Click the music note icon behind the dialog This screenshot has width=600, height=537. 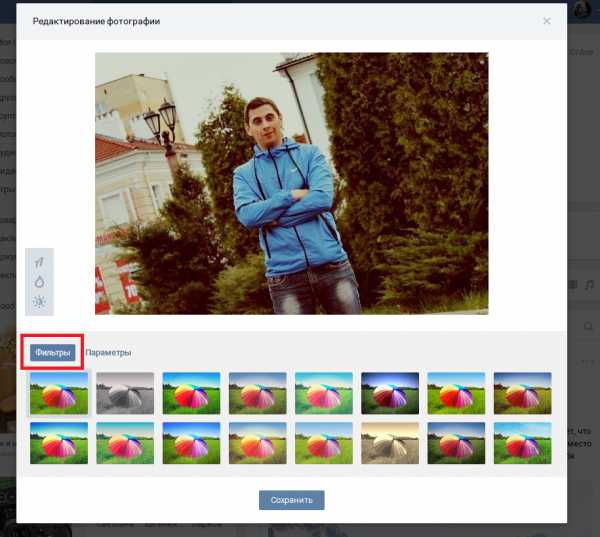click(x=589, y=284)
